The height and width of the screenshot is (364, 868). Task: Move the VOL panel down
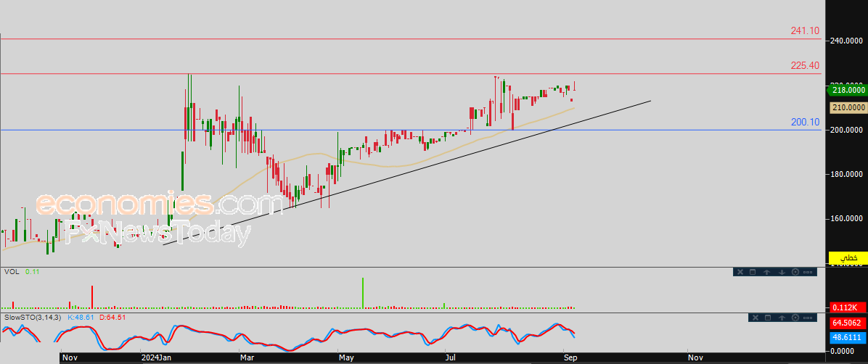781,272
